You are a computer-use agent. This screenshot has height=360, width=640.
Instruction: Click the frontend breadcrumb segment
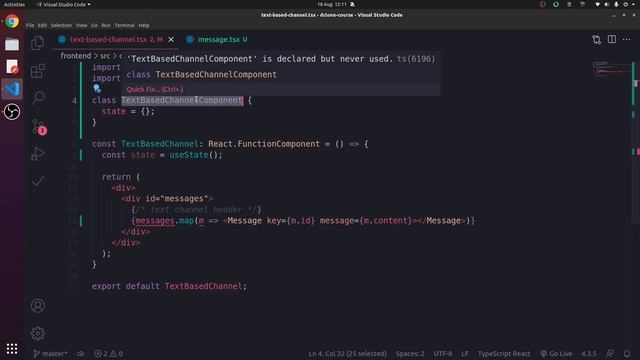click(x=76, y=56)
